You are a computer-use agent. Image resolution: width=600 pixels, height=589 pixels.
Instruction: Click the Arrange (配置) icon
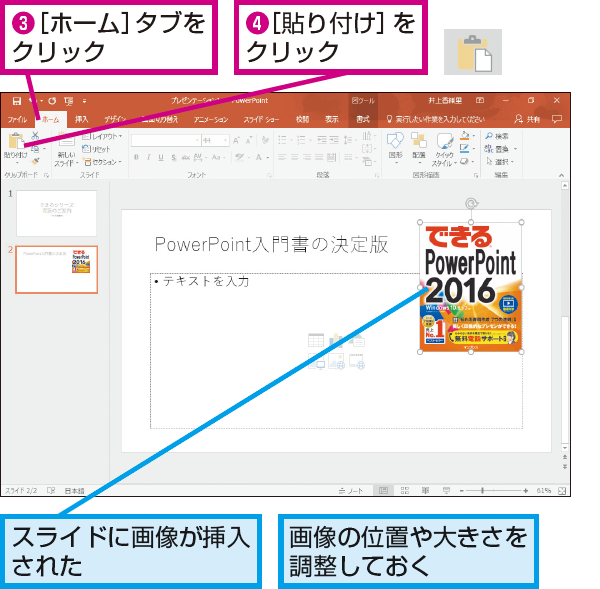click(x=419, y=145)
